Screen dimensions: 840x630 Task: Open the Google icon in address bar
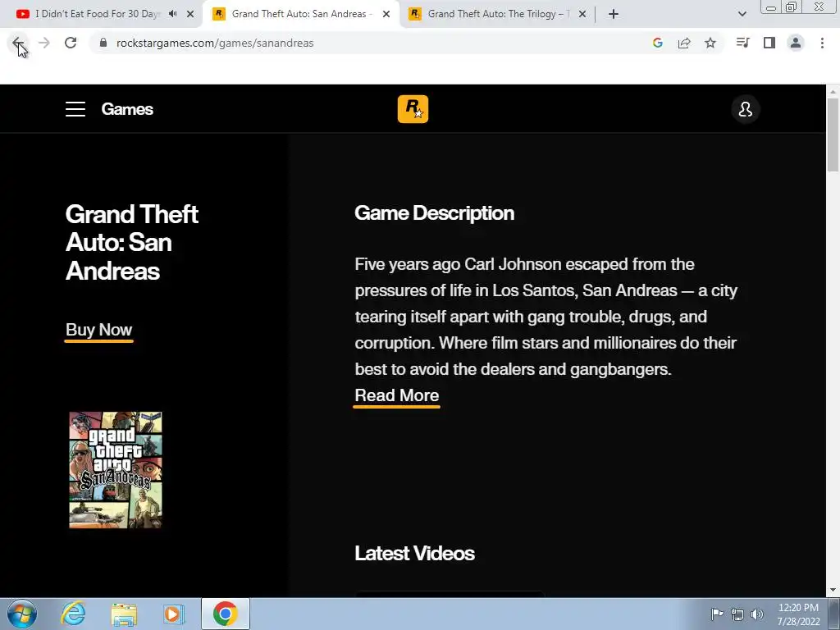(x=658, y=43)
